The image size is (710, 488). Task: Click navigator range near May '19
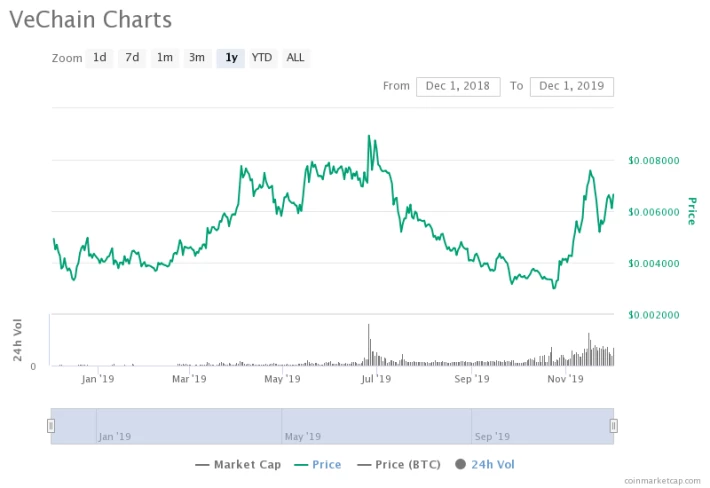pos(302,436)
